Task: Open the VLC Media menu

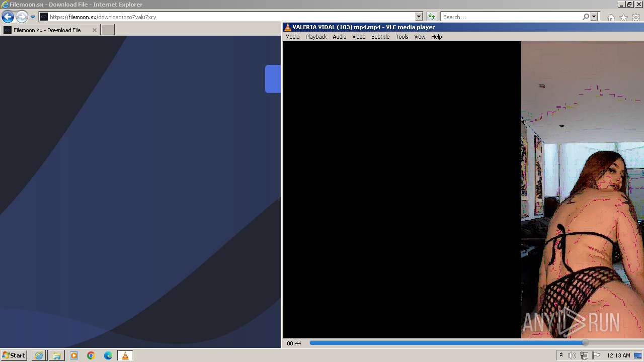Action: [x=292, y=37]
